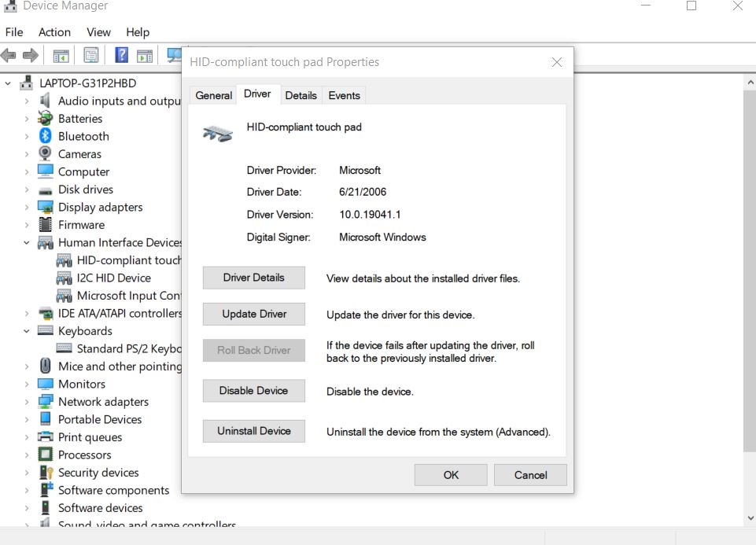Select the Keyboards category icon
The image size is (756, 545).
46,330
